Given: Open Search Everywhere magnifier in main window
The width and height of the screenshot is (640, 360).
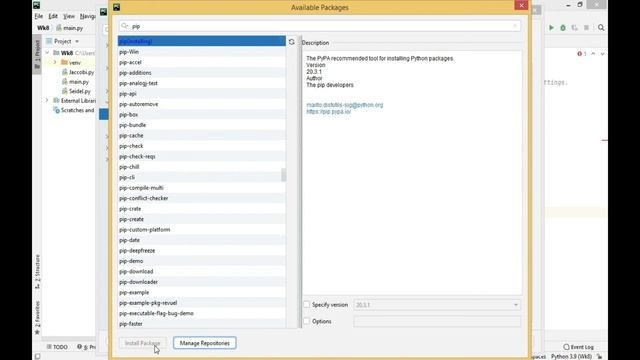Looking at the screenshot, I should click(x=601, y=28).
